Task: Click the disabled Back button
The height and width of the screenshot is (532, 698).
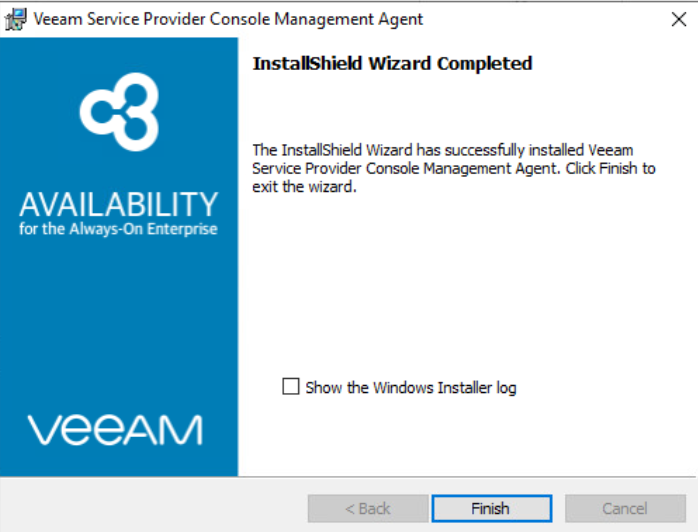Action: coord(368,508)
